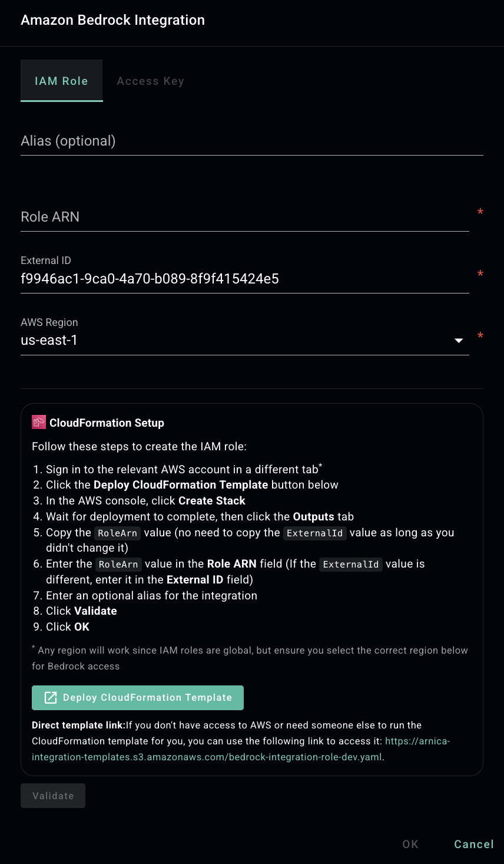Click the ExternalId code chip in step 5
504x864 pixels.
(x=314, y=533)
